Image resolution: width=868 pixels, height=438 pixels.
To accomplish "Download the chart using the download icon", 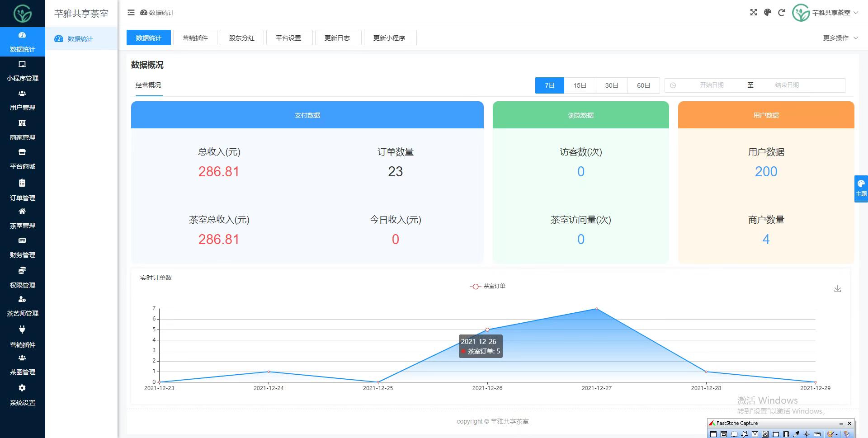I will (x=837, y=289).
